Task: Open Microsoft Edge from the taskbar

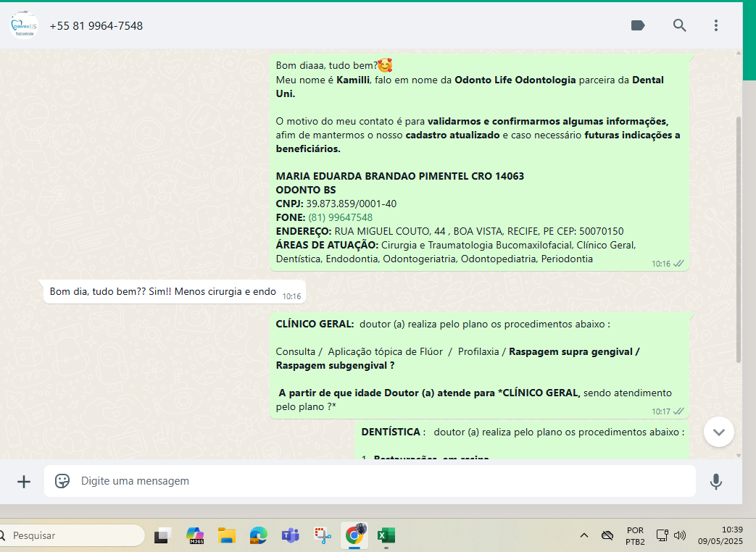Action: [259, 535]
